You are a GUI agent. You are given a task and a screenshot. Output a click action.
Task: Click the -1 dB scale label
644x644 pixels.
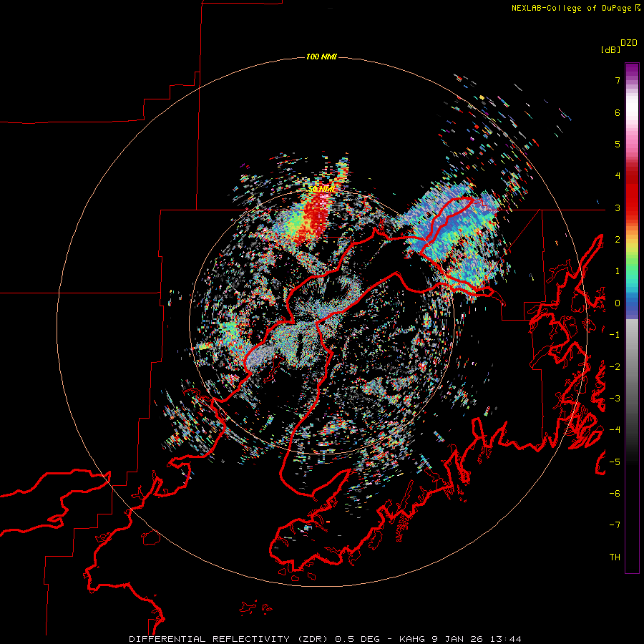[615, 335]
